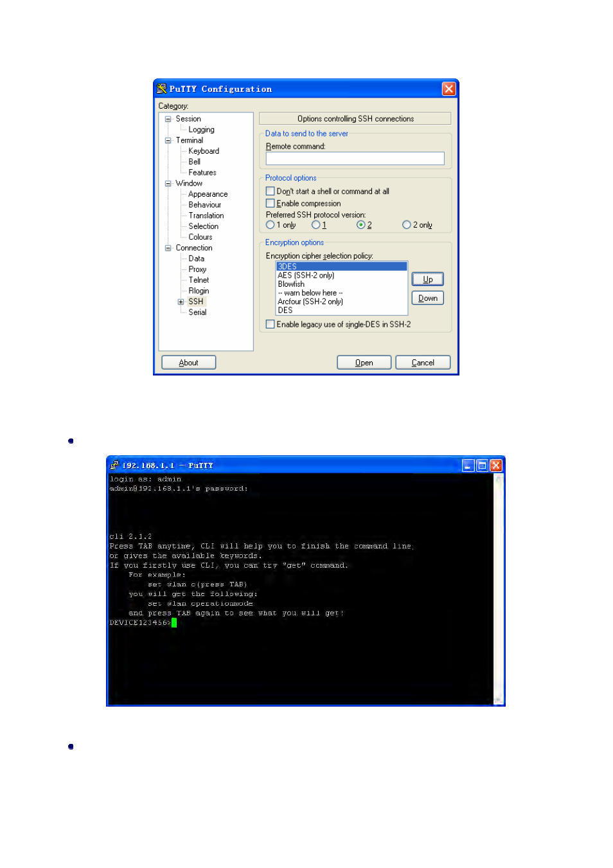The image size is (613, 868).
Task: Collapse the Session tree category
Action: pyautogui.click(x=168, y=119)
